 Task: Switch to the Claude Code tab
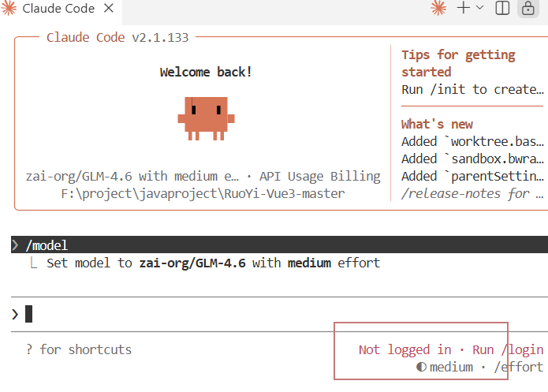(58, 9)
